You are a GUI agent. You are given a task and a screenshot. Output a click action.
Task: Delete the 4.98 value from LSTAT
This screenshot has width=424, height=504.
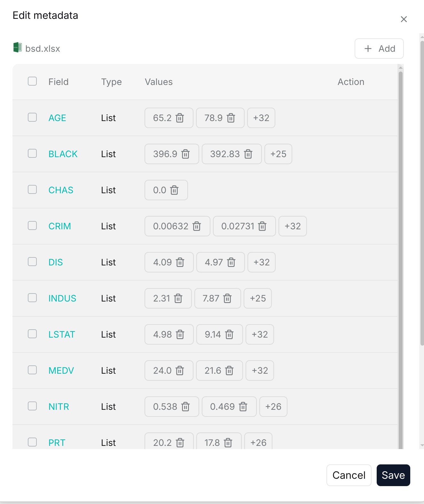coord(180,334)
